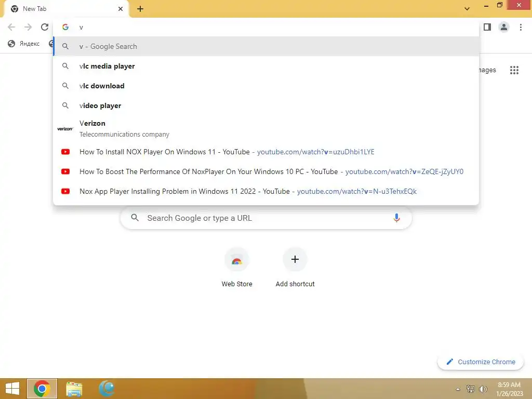
Task: Click the Verizon logo icon
Action: tap(65, 129)
